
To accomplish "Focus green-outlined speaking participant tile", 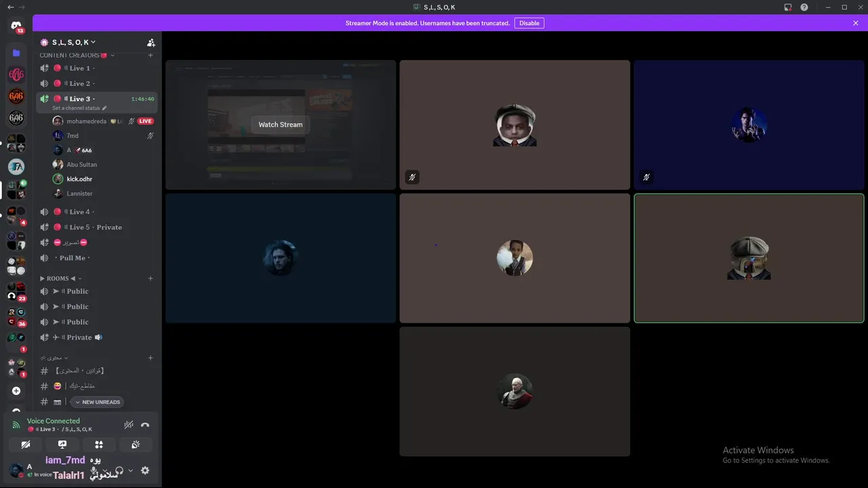I will click(749, 258).
